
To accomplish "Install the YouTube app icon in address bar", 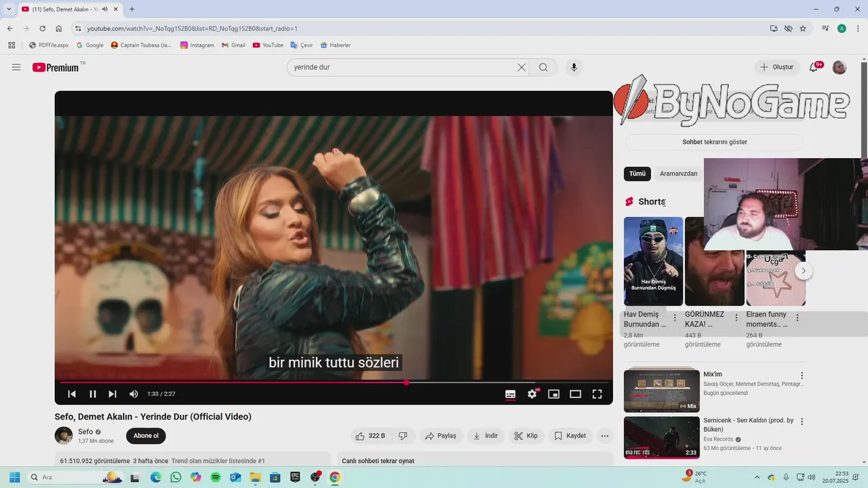I will [x=774, y=28].
